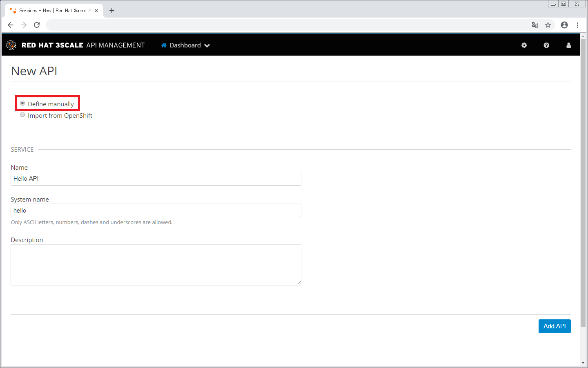Click the 3scale logo icon
The image size is (588, 368).
[x=11, y=45]
